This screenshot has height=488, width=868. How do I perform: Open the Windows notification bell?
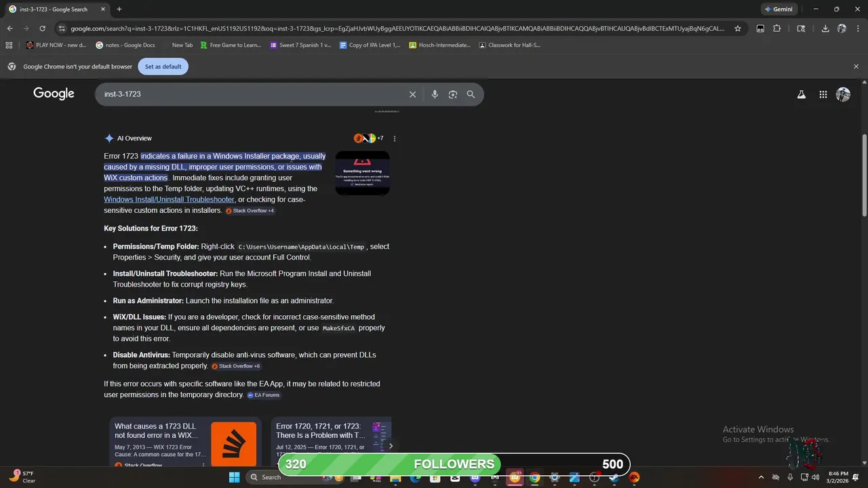coord(855,477)
